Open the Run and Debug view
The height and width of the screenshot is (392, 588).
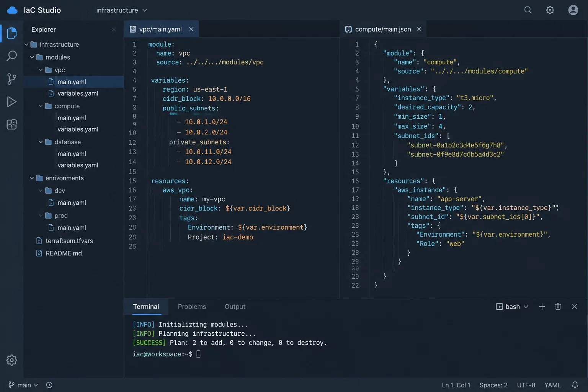[12, 101]
